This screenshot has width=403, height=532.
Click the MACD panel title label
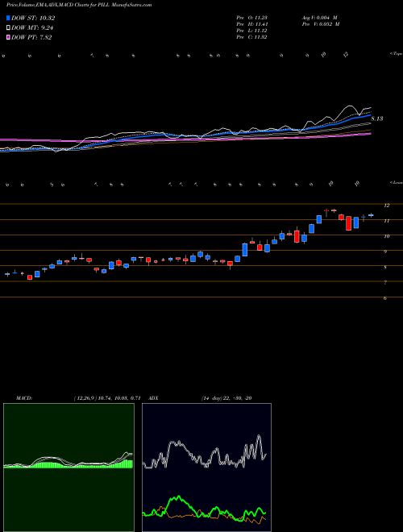24,398
